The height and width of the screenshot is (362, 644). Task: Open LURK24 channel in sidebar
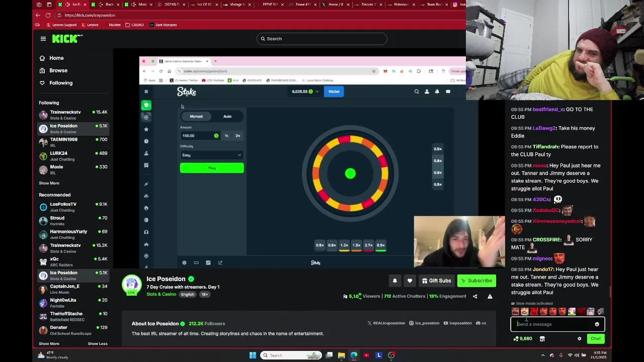pos(73,156)
